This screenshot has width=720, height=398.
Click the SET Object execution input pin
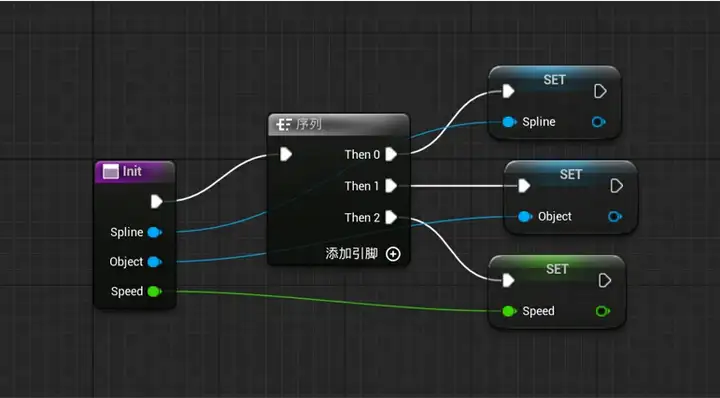pyautogui.click(x=524, y=186)
